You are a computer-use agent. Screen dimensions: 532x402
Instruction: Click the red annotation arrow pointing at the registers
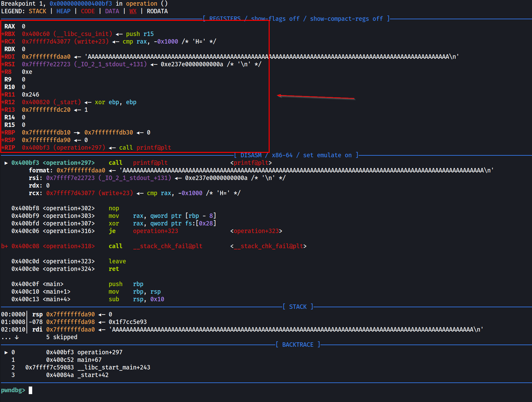(x=316, y=97)
